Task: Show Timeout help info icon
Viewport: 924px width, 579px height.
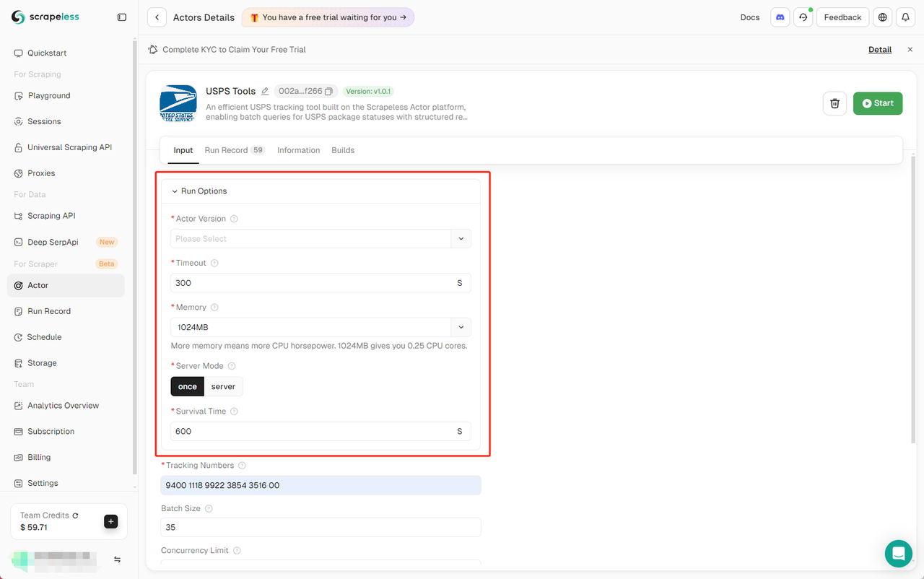Action: click(214, 264)
